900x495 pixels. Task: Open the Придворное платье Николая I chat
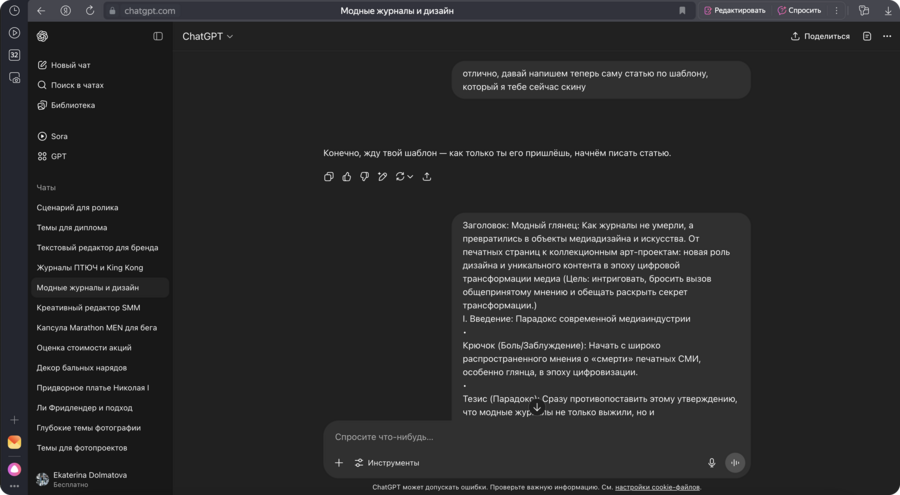coord(100,388)
